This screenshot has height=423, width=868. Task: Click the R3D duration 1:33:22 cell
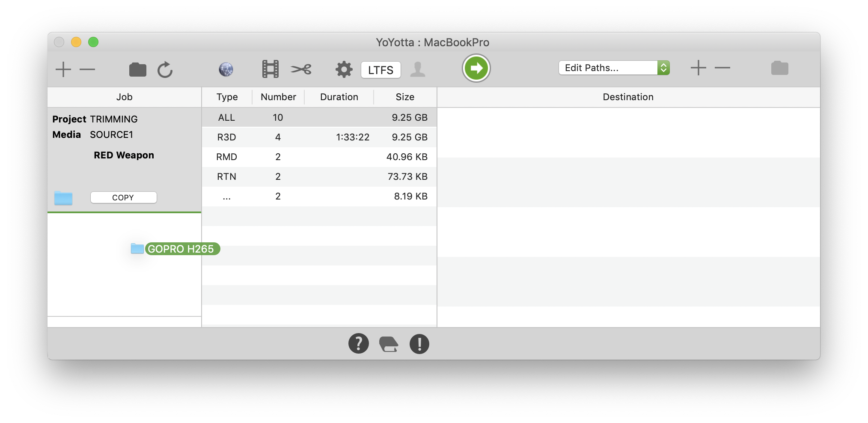(353, 137)
